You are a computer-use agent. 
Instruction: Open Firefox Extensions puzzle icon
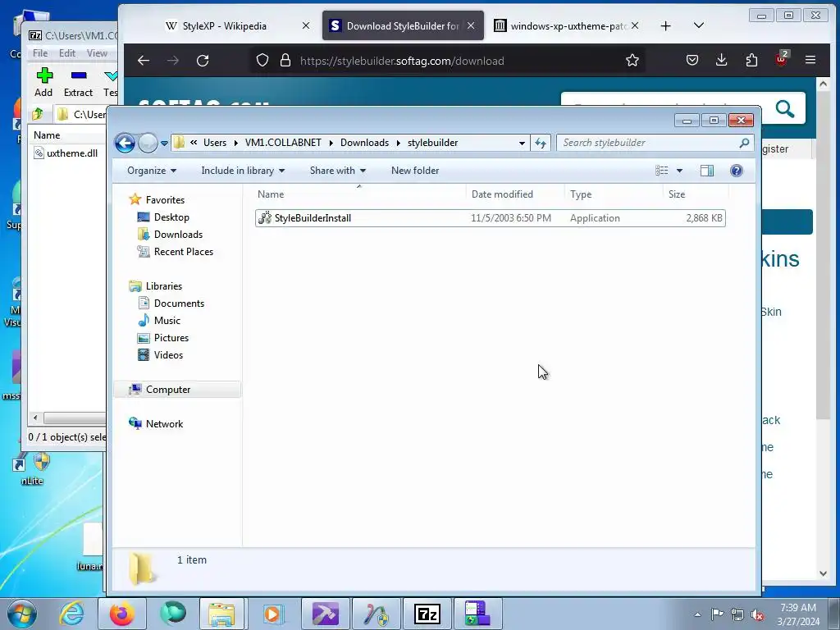(x=751, y=61)
